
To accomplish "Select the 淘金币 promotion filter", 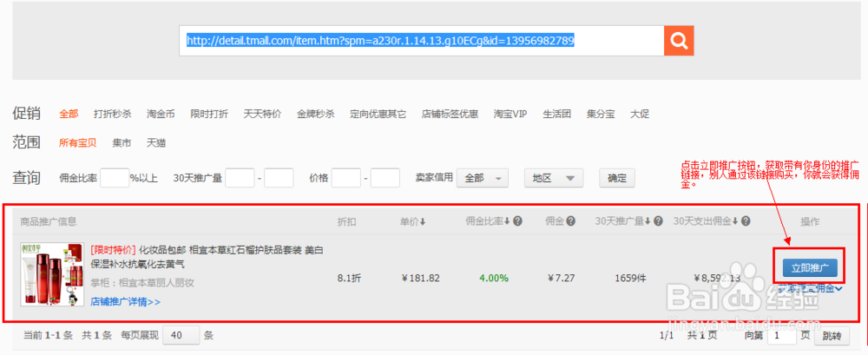I will coord(161,114).
